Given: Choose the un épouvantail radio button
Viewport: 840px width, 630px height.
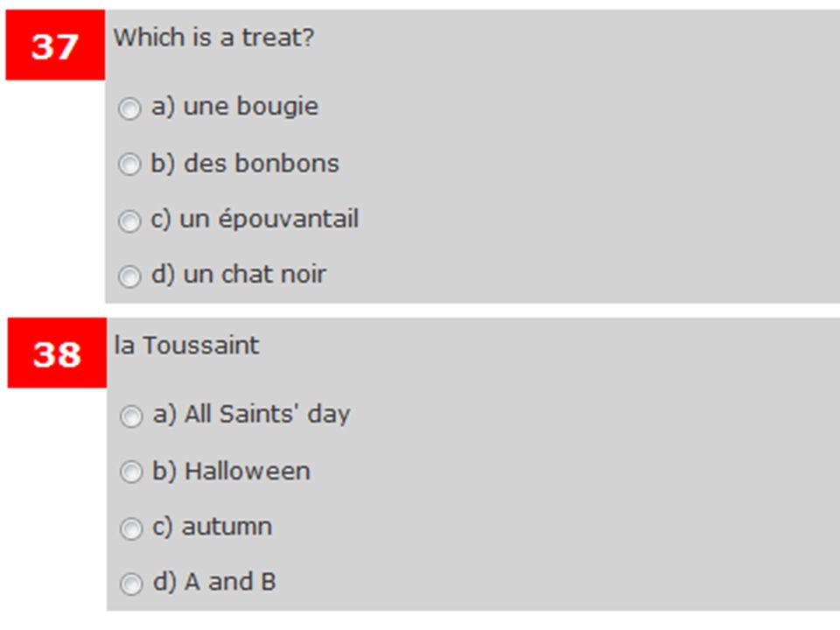Looking at the screenshot, I should tap(129, 220).
